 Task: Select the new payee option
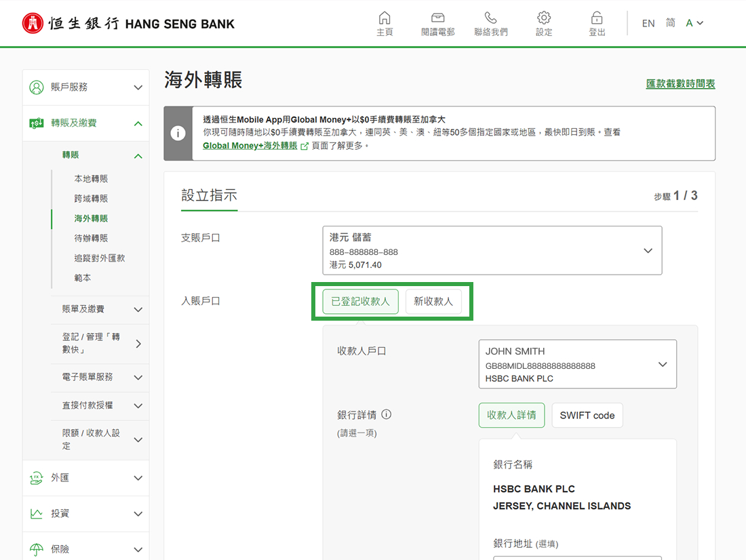click(433, 302)
